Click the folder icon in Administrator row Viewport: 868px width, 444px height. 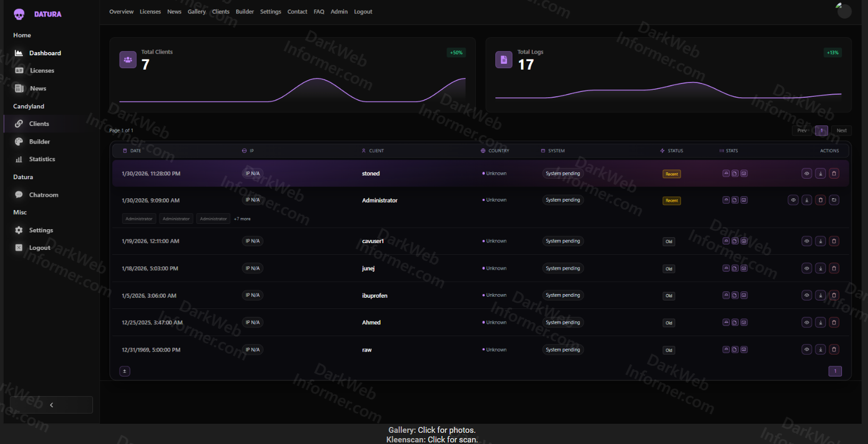(x=834, y=200)
